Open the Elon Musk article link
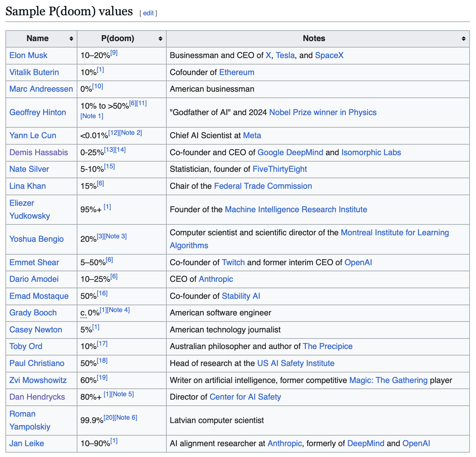Screen dimensions: 476x457 tap(29, 55)
